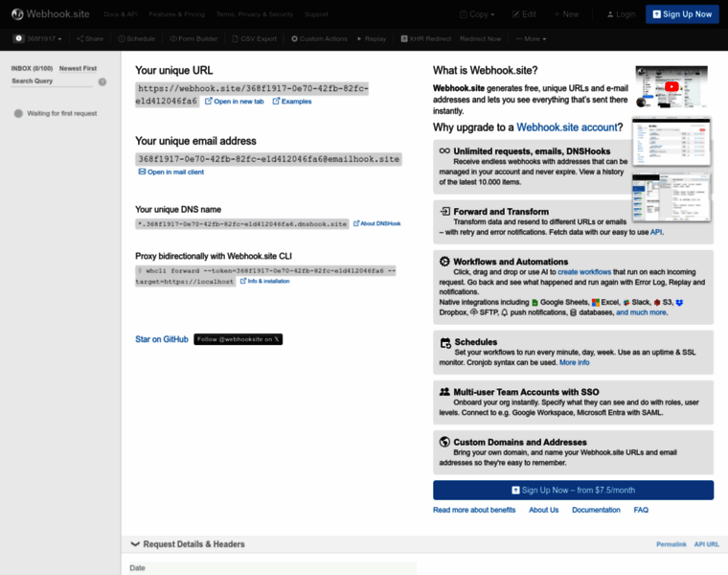Click the API URL link
This screenshot has height=575, width=728.
pos(706,544)
